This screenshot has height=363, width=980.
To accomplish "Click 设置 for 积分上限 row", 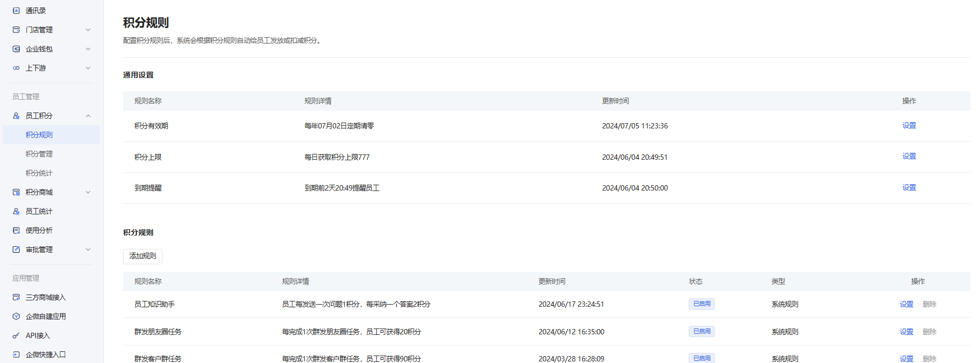I will (909, 156).
